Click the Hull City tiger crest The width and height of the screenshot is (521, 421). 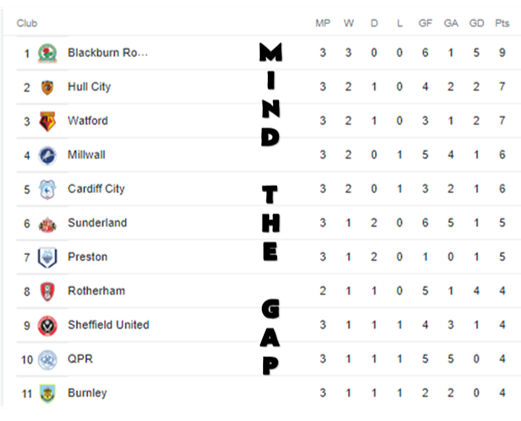(47, 87)
